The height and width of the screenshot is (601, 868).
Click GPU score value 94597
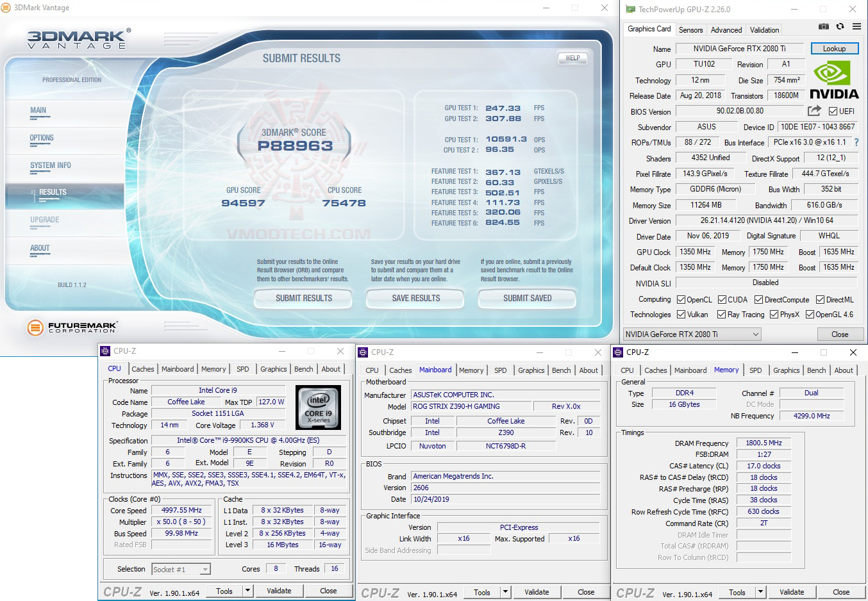coord(243,203)
